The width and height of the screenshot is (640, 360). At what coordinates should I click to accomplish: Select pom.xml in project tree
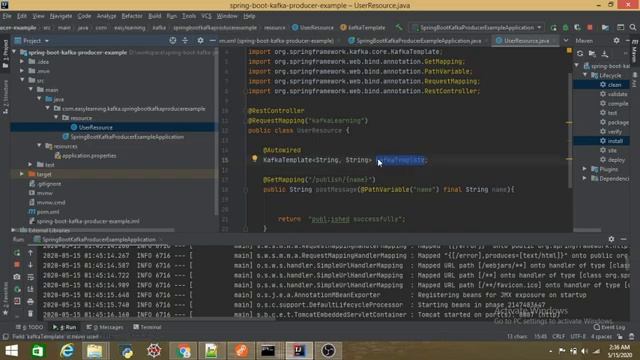(44, 212)
